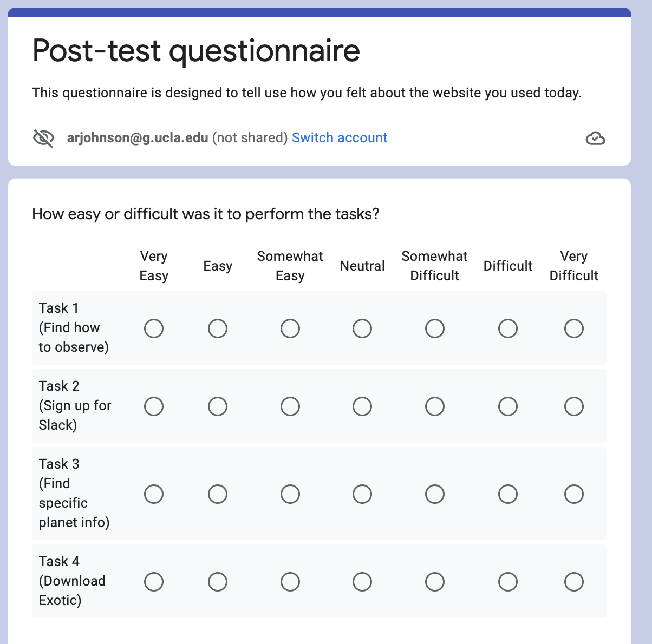This screenshot has width=652, height=644.
Task: Mark Task 3 as Very Difficult
Action: click(574, 494)
